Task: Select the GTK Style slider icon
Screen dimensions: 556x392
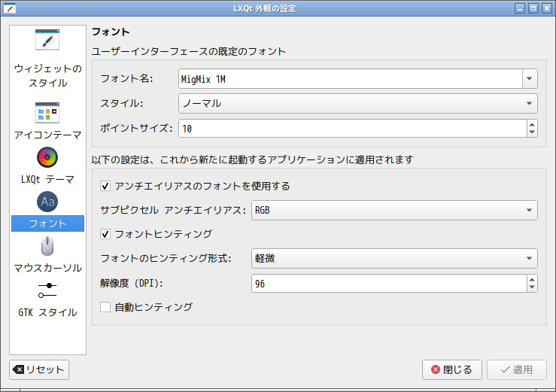Action: click(x=47, y=290)
